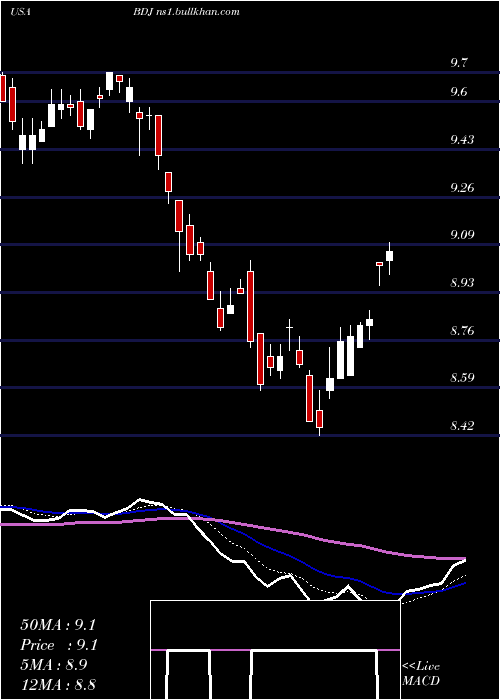Click the <<Live MACD label
This screenshot has height=700, width=500.
pos(421,674)
